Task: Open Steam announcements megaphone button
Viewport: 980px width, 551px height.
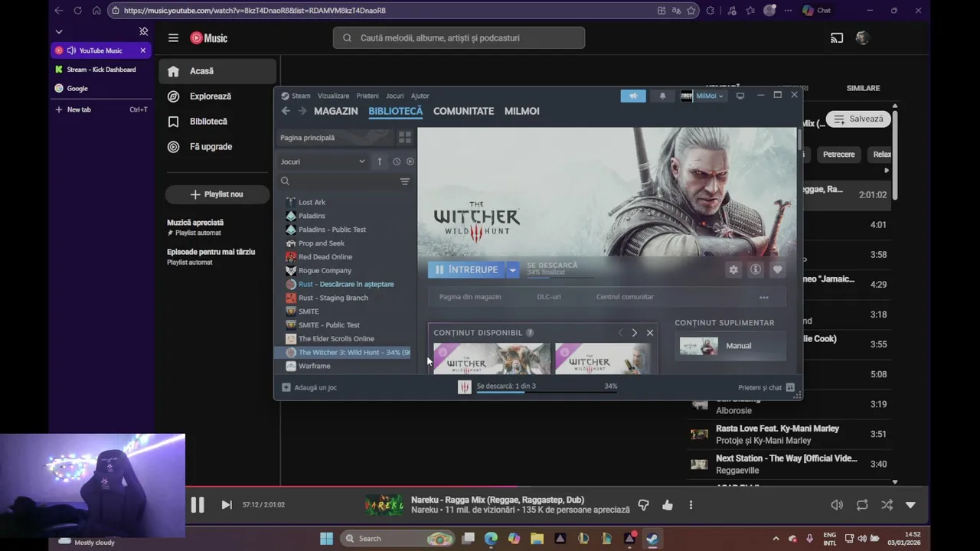Action: [x=633, y=96]
